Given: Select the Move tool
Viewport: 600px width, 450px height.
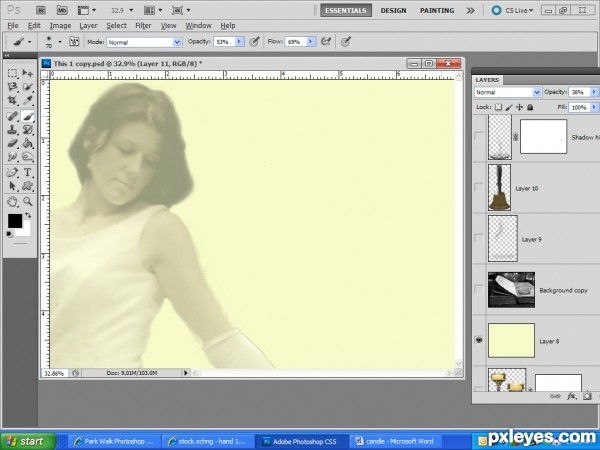Looking at the screenshot, I should tap(28, 73).
